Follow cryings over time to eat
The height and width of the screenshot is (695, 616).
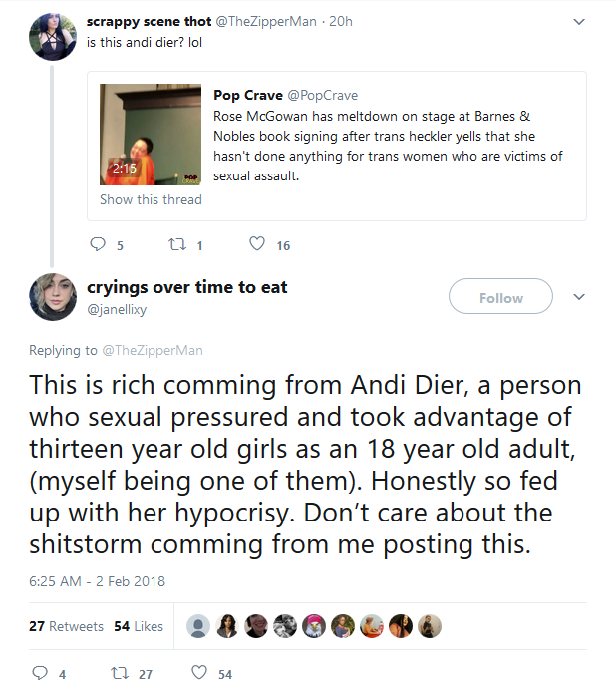tap(500, 296)
